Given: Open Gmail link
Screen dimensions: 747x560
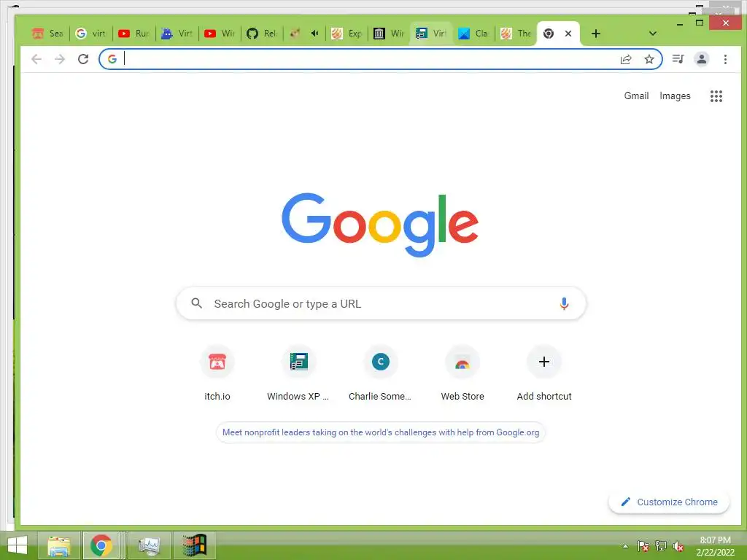Looking at the screenshot, I should point(636,96).
